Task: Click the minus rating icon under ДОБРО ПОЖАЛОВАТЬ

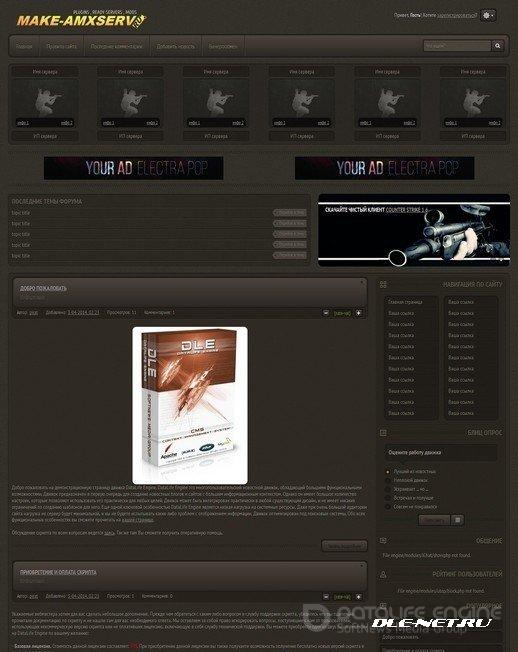Action: coord(326,313)
